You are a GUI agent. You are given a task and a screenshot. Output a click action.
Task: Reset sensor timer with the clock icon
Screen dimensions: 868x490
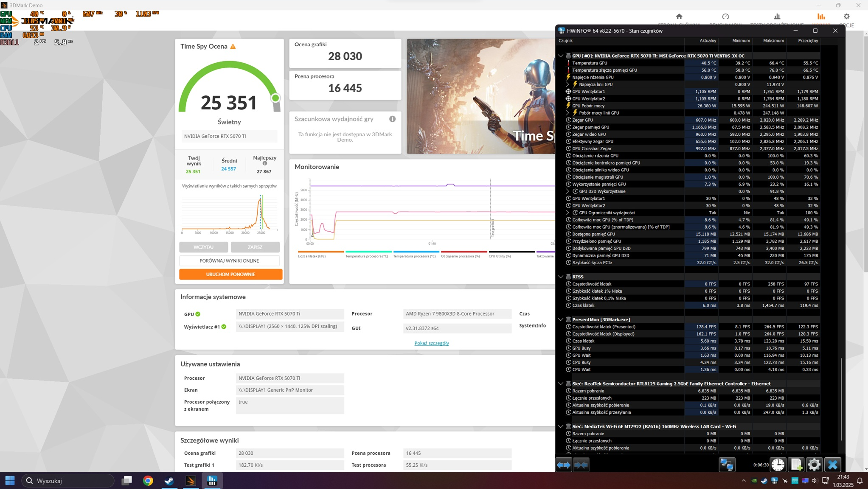pyautogui.click(x=778, y=465)
